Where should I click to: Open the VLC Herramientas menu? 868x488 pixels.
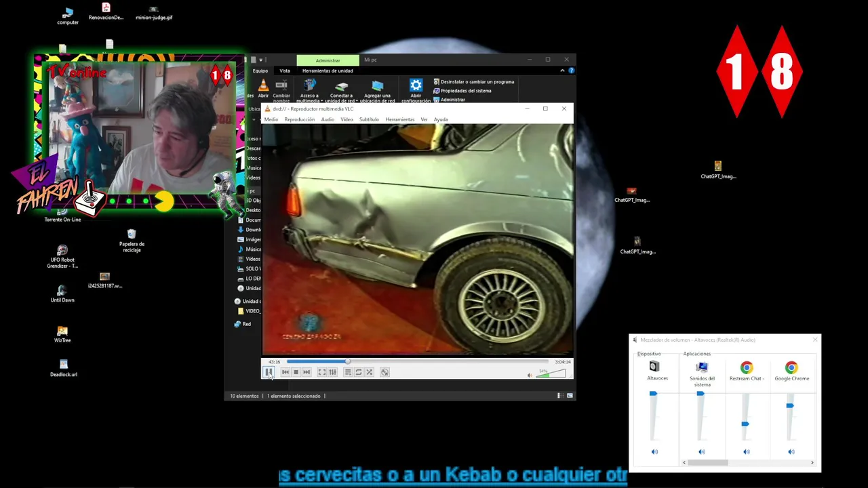pyautogui.click(x=400, y=119)
